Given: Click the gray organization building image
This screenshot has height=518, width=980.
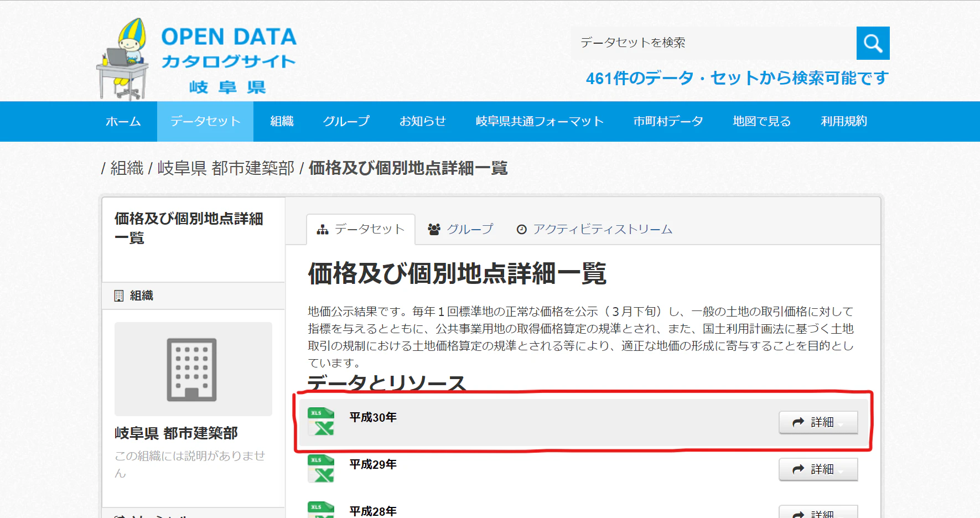Looking at the screenshot, I should [x=193, y=369].
